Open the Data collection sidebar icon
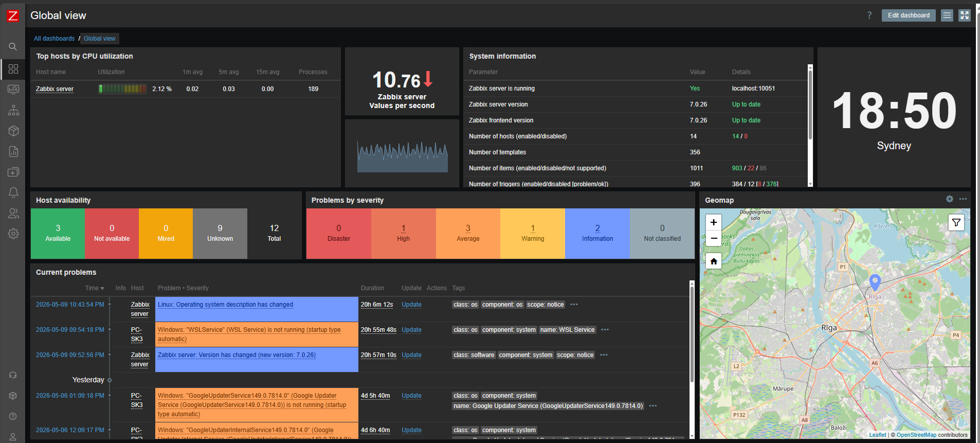This screenshot has height=443, width=980. coord(13,172)
